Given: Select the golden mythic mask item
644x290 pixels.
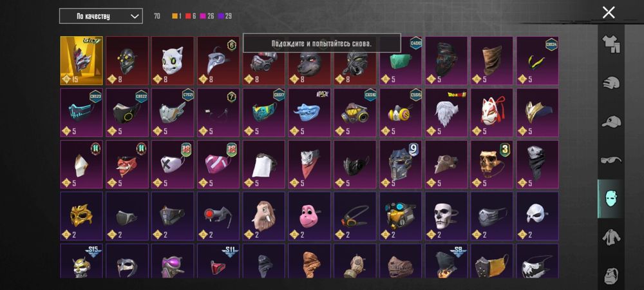Looking at the screenshot, I should [81, 61].
